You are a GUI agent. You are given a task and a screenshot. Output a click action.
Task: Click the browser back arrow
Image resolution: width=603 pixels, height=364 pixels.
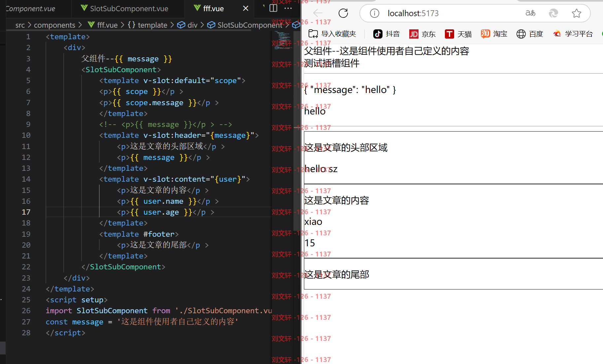click(x=318, y=13)
